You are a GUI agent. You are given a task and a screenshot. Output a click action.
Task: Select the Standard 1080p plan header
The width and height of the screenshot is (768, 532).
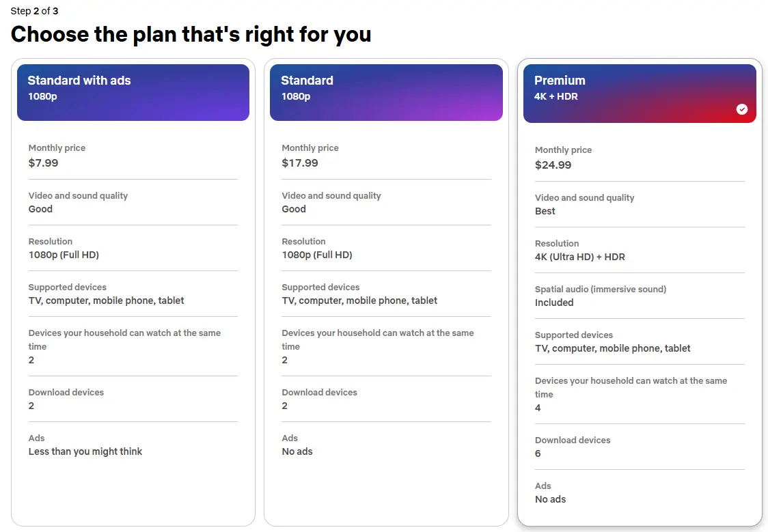386,92
